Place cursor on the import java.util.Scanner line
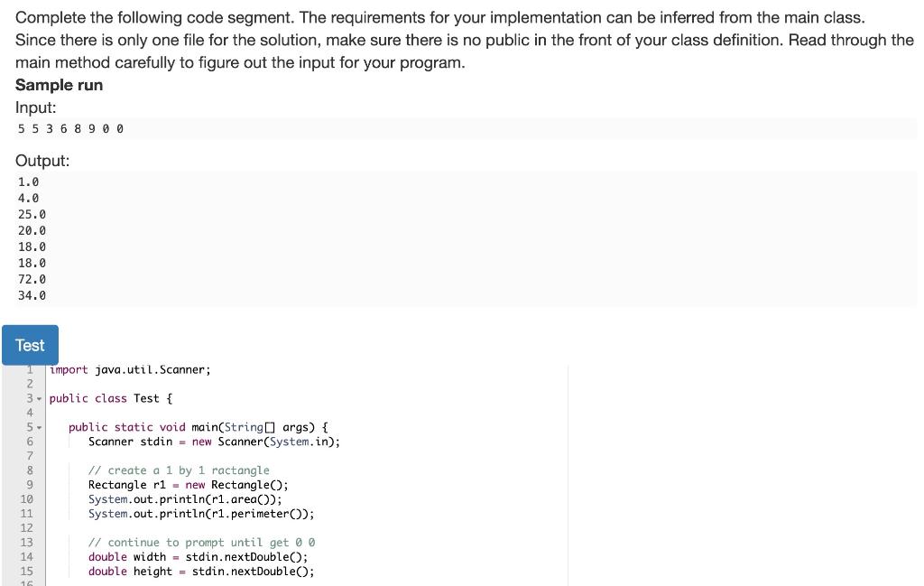 pyautogui.click(x=131, y=369)
